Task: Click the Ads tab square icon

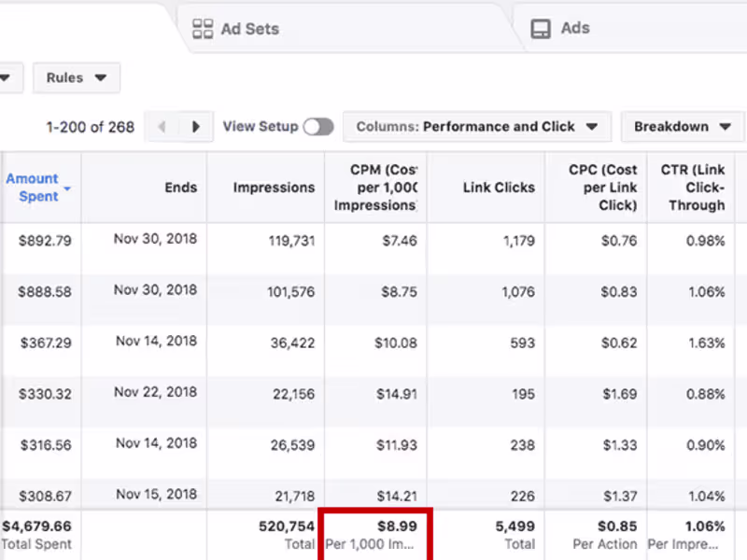Action: (x=541, y=29)
